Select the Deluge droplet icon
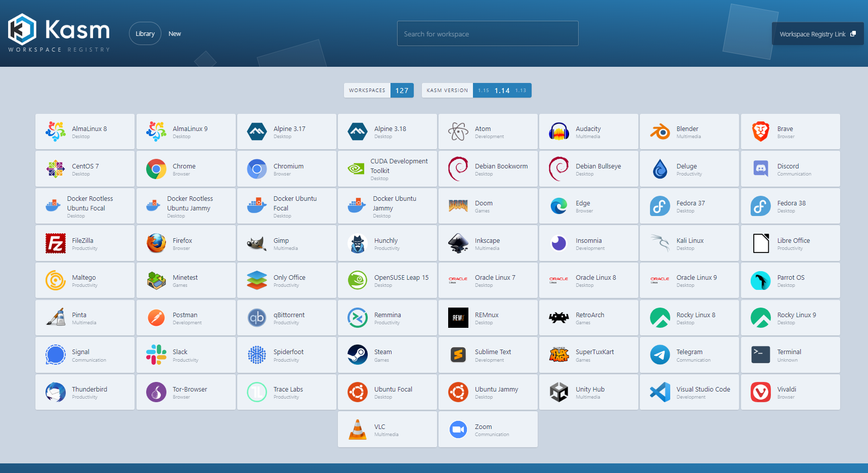The image size is (868, 473). (x=660, y=169)
